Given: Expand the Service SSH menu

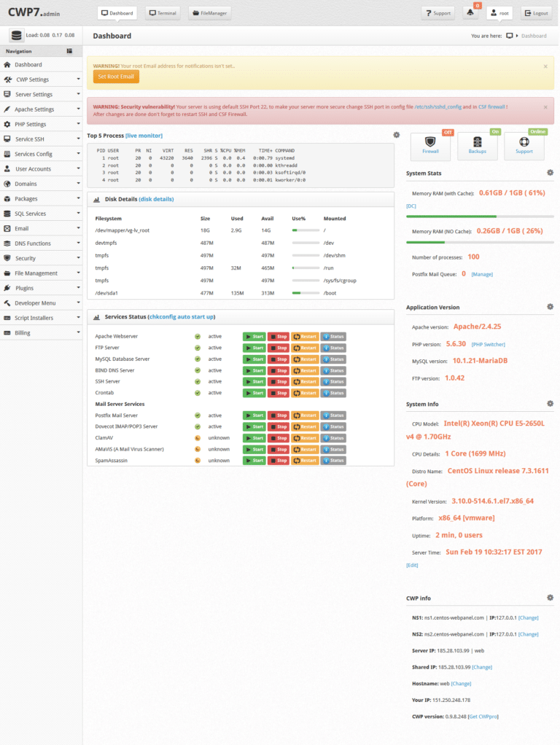Looking at the screenshot, I should (42, 139).
